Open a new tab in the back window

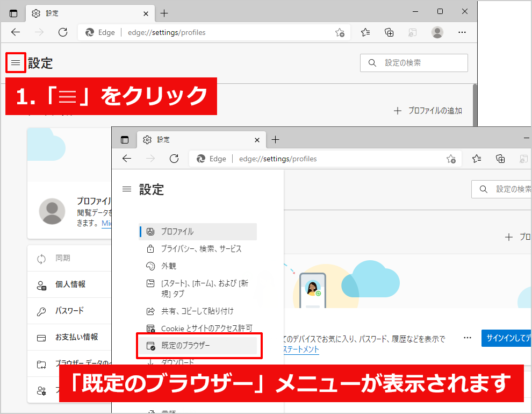coord(164,13)
